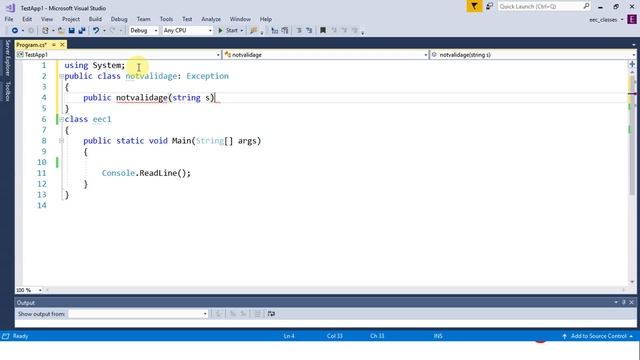Click the purple account avatar E icon
Viewport: 640px width, 360px height.
coord(632,20)
